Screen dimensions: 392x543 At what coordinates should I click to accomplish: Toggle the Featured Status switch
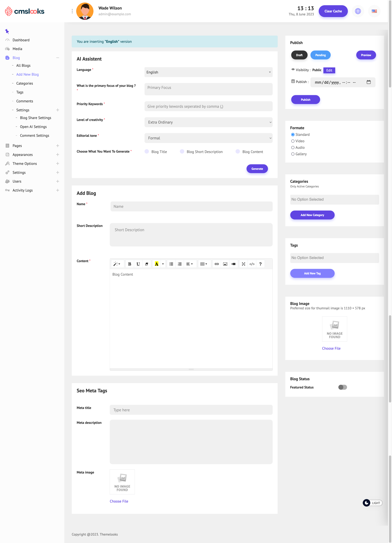(343, 387)
